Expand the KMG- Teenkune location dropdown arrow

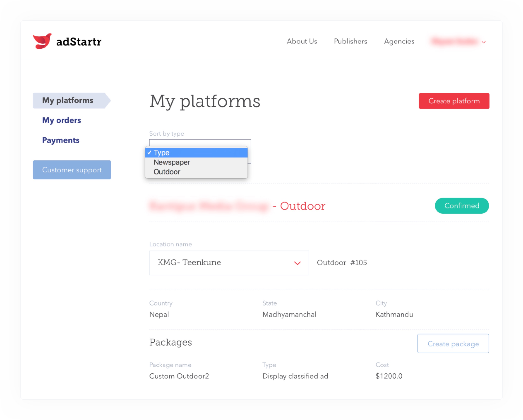click(297, 263)
